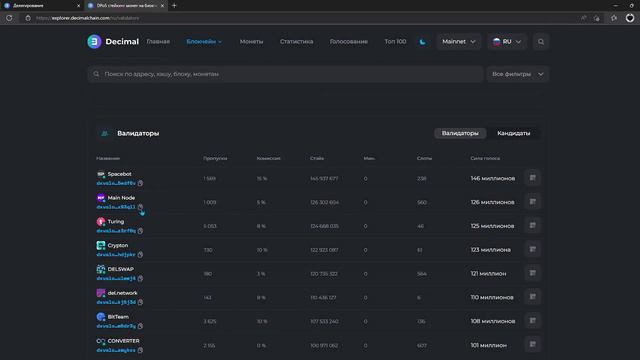This screenshot has height=360, width=640.
Task: Click the delegate icon in the Turing row
Action: point(533,225)
